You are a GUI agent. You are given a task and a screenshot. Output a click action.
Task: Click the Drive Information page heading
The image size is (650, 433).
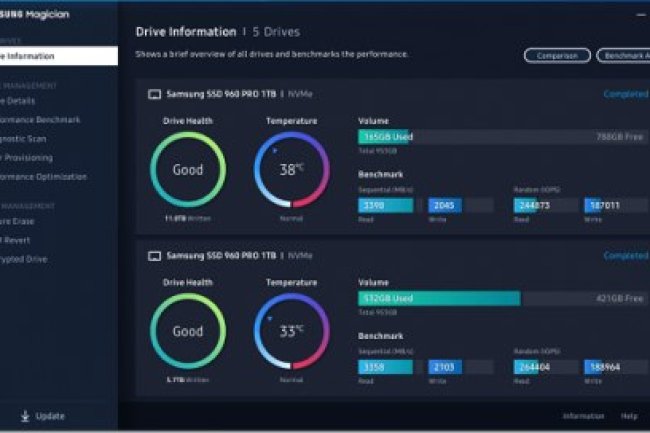point(186,32)
